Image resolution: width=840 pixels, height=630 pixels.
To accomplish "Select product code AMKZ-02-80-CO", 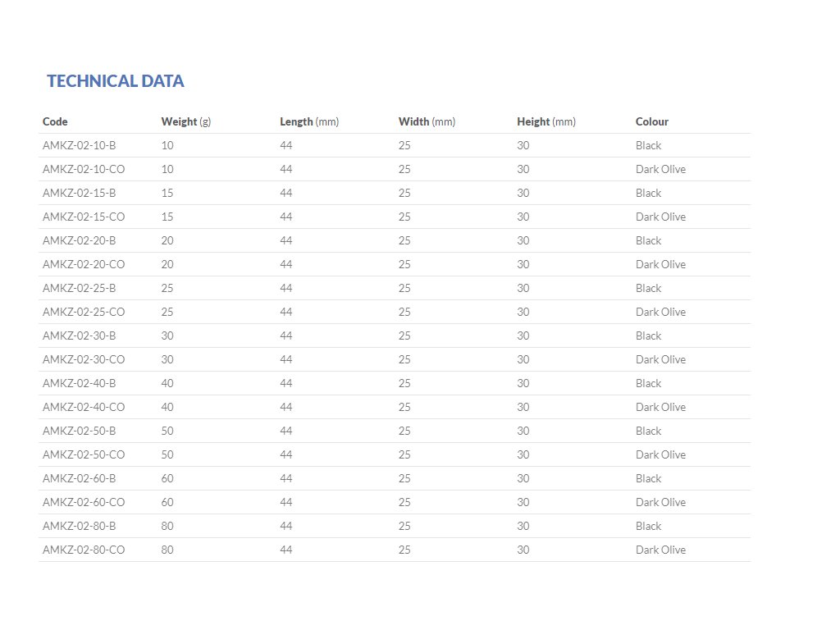I will tap(84, 550).
